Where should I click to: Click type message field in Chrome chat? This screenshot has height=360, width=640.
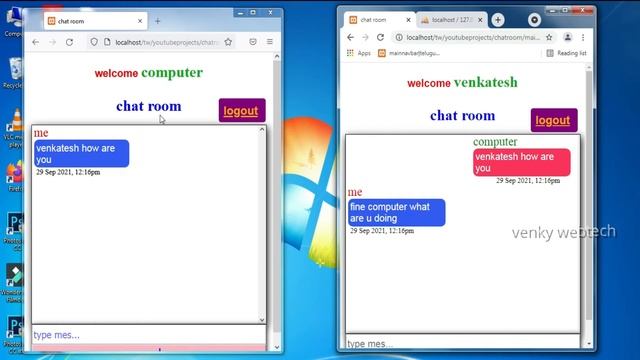462,342
